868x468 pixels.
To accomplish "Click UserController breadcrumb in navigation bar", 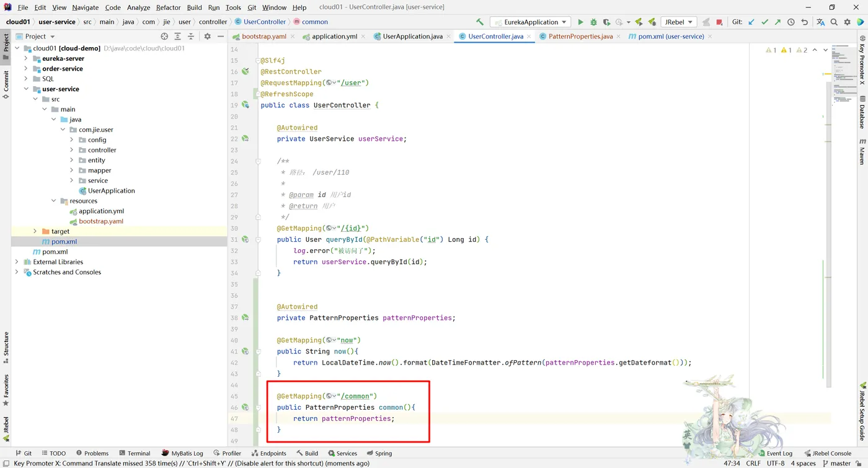I will (x=260, y=22).
